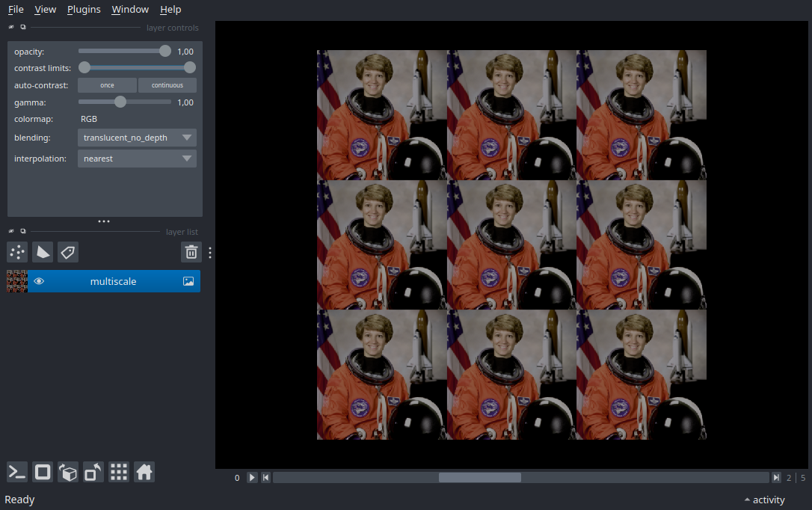Click the opacity slider handle
The height and width of the screenshot is (510, 812).
[165, 51]
